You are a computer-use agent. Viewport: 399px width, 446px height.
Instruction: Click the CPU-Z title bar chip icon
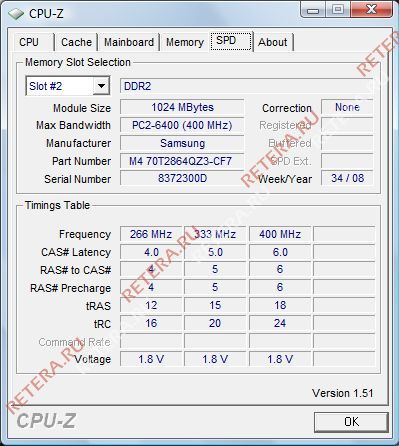tap(16, 14)
